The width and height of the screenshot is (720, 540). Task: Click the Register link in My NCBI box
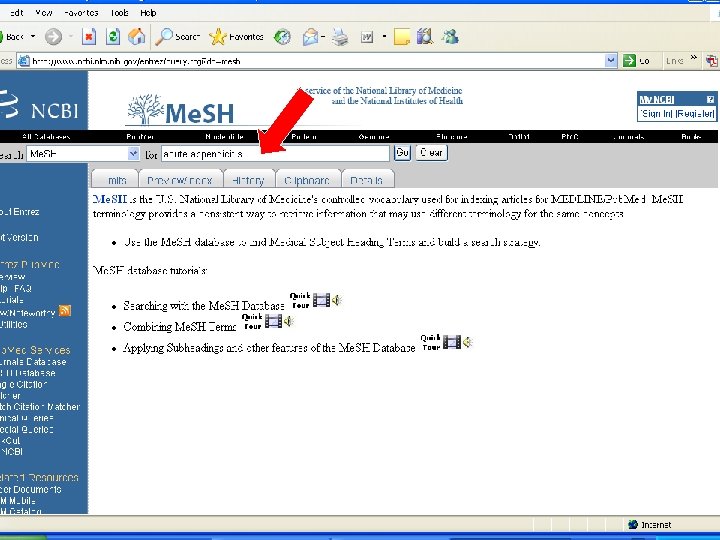(695, 113)
